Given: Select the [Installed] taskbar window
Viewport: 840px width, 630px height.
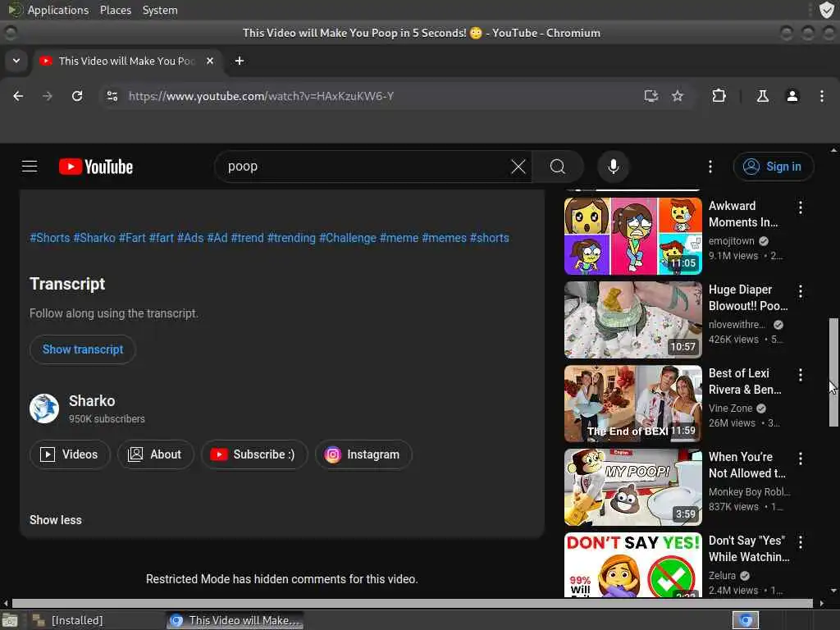Looking at the screenshot, I should pyautogui.click(x=97, y=620).
